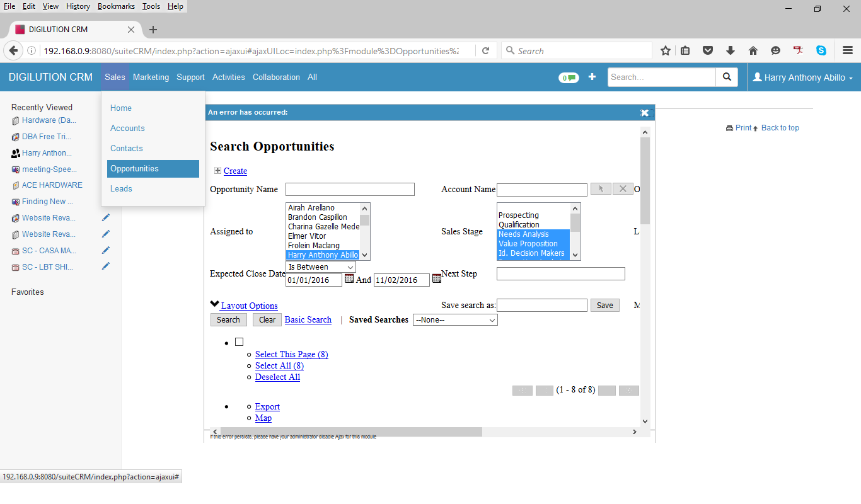Open the Marketing navigation menu

pos(151,77)
